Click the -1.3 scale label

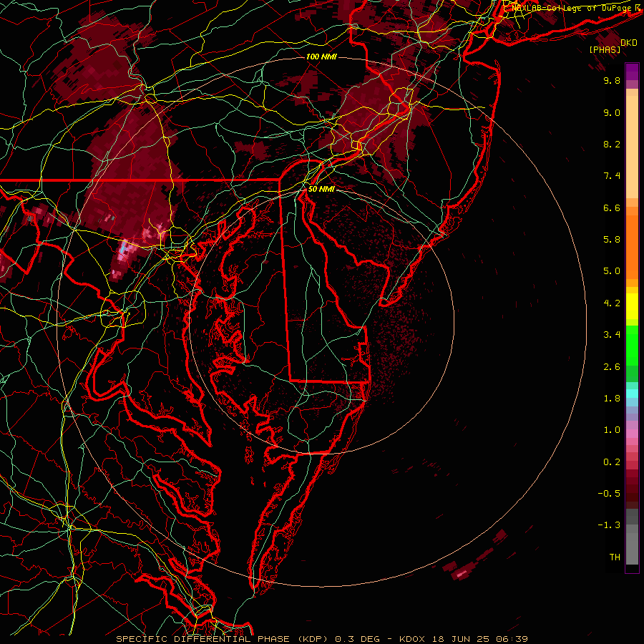609,525
